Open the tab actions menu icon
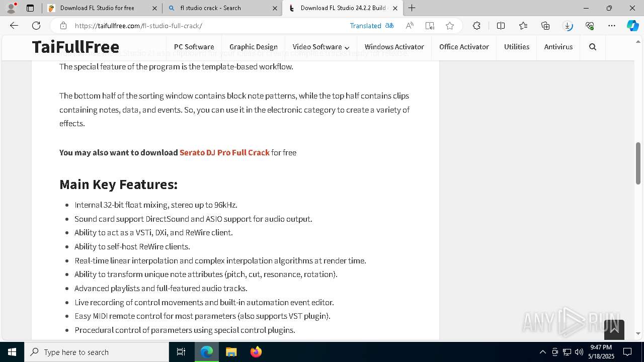 coord(30,8)
